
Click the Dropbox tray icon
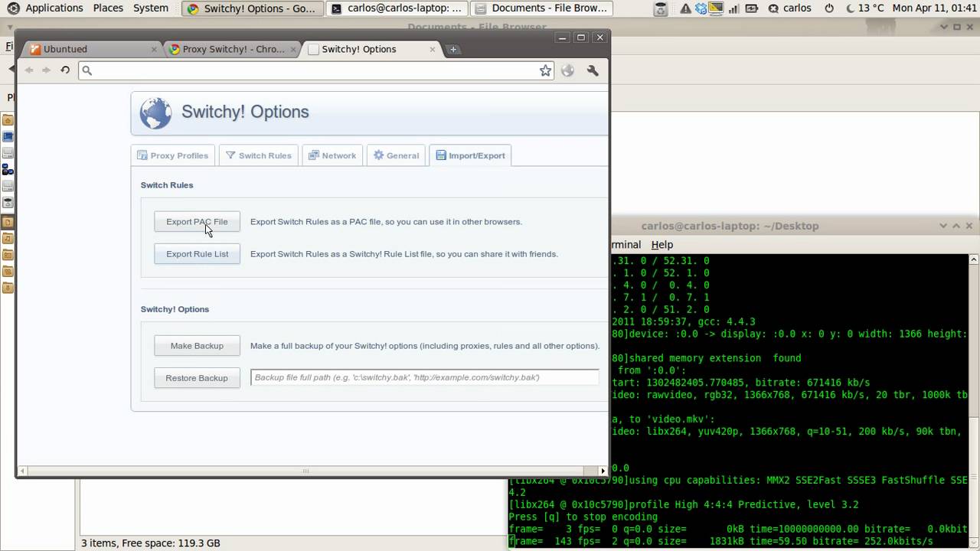coord(701,8)
